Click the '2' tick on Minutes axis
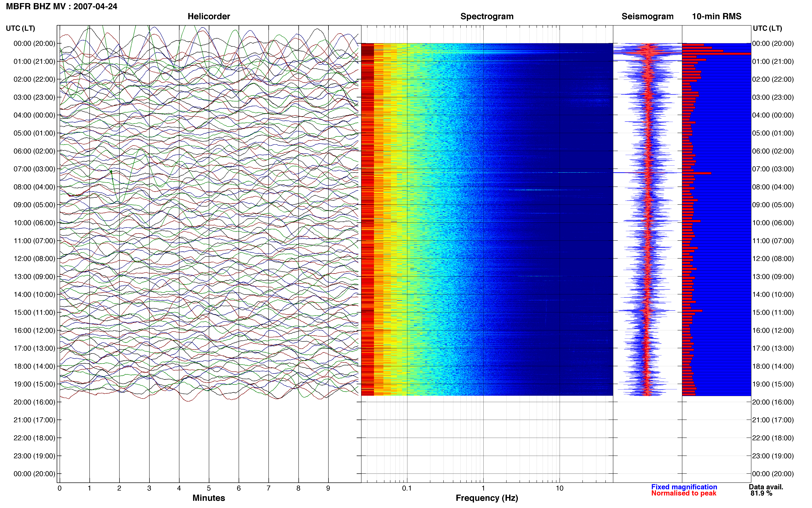Screen dimensions: 812x508 [119, 488]
